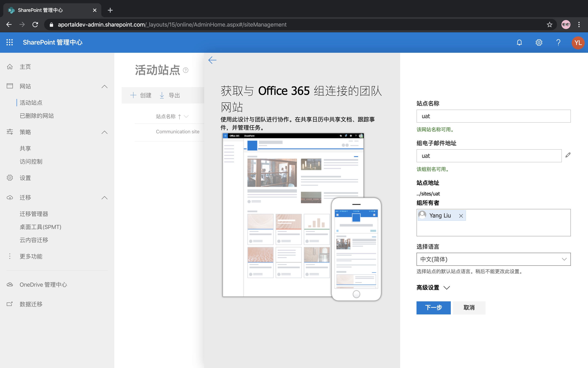Click the padlock site info icon
The image size is (588, 368).
tap(51, 25)
